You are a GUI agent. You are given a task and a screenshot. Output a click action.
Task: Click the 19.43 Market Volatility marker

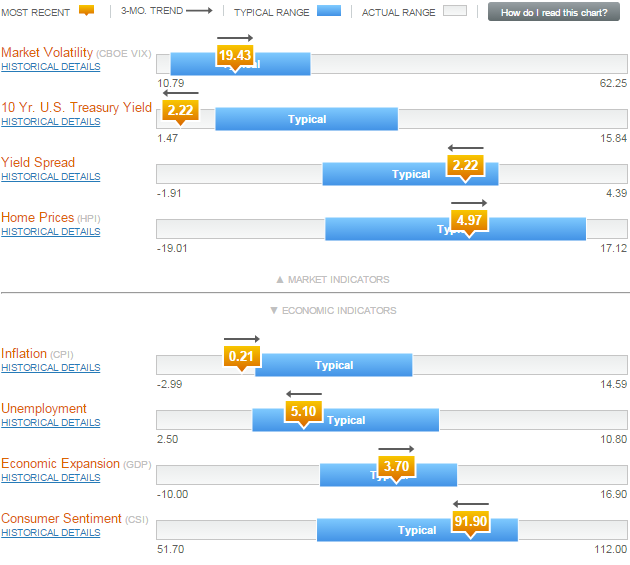[235, 56]
